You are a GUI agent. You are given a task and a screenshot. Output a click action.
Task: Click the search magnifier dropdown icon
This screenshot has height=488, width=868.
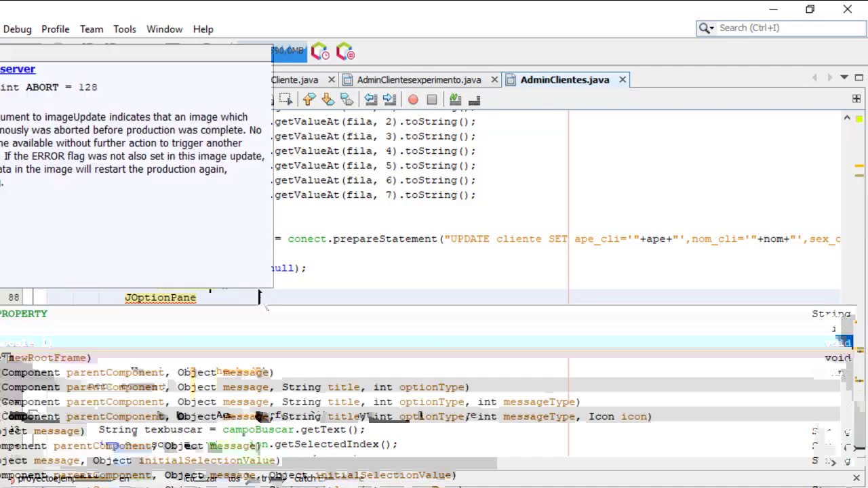tap(705, 28)
